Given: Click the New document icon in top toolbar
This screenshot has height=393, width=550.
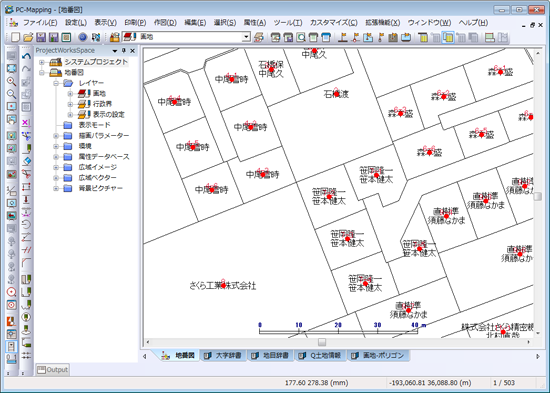Looking at the screenshot, I should click(15, 37).
